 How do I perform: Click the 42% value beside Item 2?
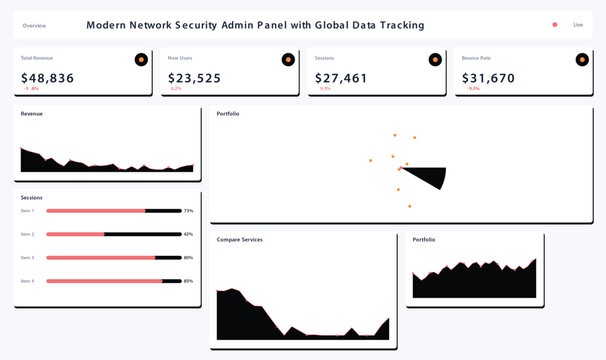(188, 234)
